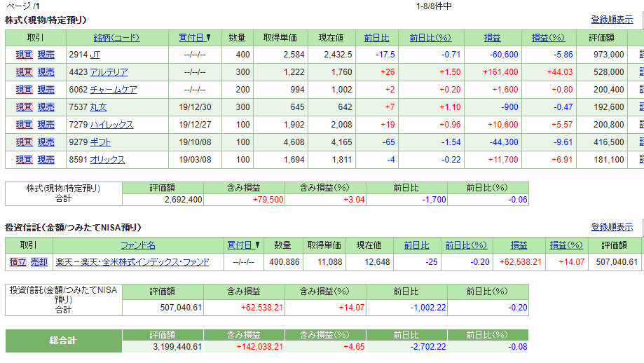644x363 pixels.
Task: Sort funds table by 前日比(%) header
Action: pos(467,245)
